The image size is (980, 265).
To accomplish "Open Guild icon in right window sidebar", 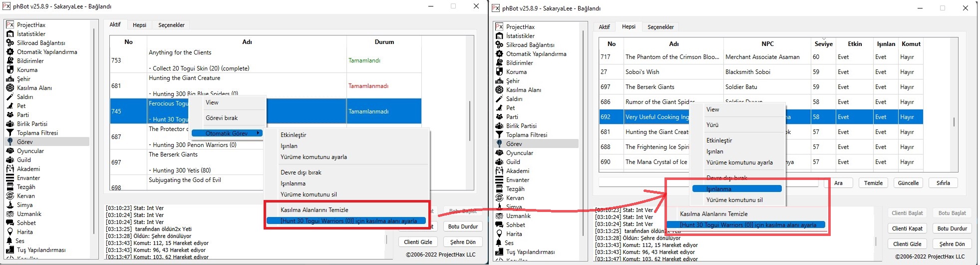I will (x=499, y=162).
